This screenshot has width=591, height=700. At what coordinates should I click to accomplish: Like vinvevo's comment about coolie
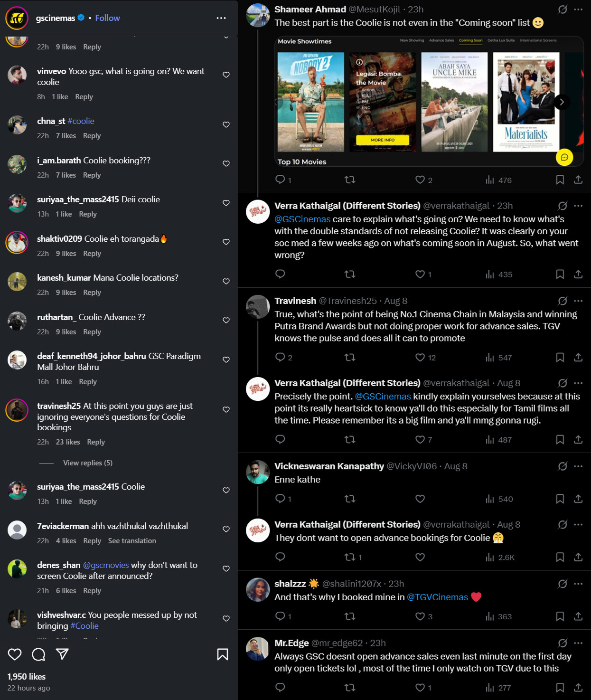(x=226, y=75)
